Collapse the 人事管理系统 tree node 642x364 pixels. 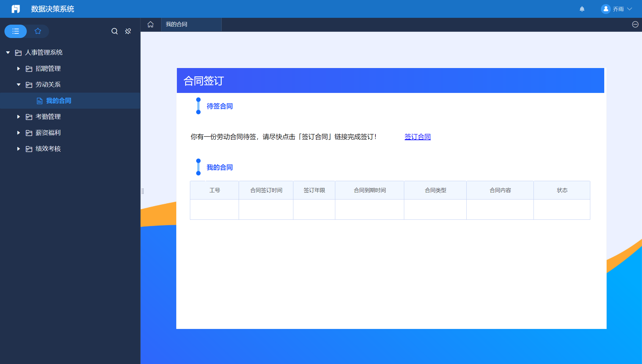[x=8, y=53]
